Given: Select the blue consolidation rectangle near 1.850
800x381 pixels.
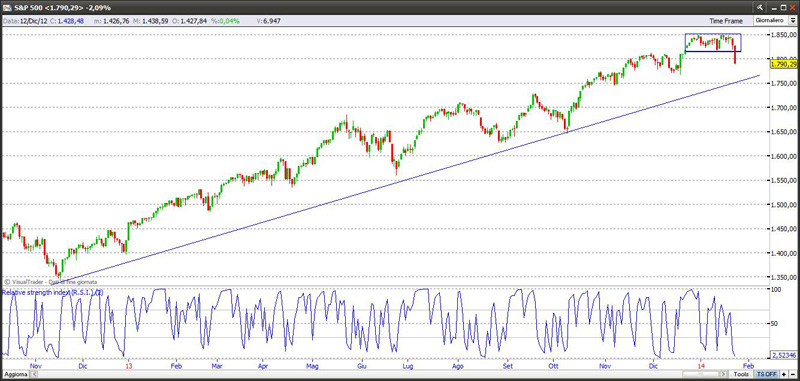Looking at the screenshot, I should (x=713, y=43).
